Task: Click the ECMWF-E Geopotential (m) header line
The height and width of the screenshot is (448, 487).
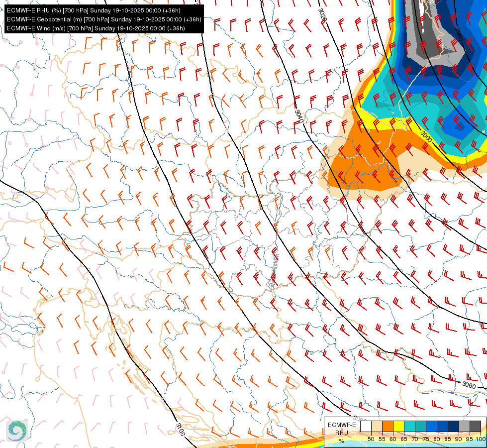Action: tap(104, 19)
